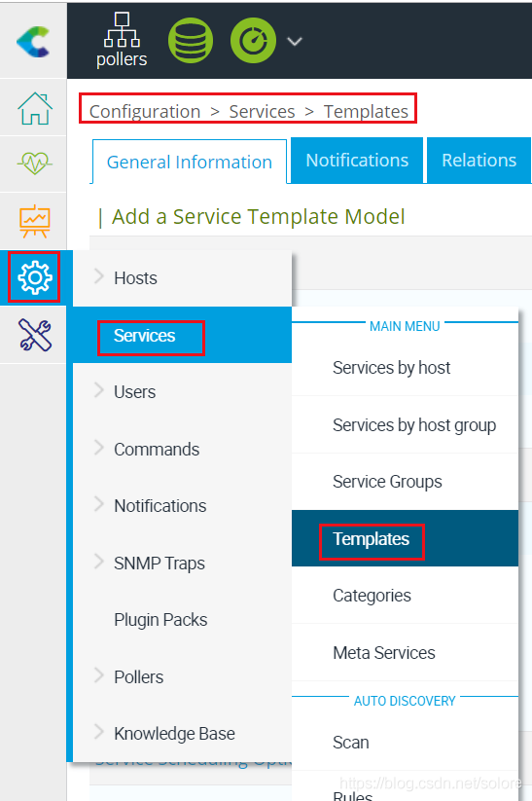Expand the Hosts submenu chevron
The height and width of the screenshot is (801, 532).
point(99,276)
